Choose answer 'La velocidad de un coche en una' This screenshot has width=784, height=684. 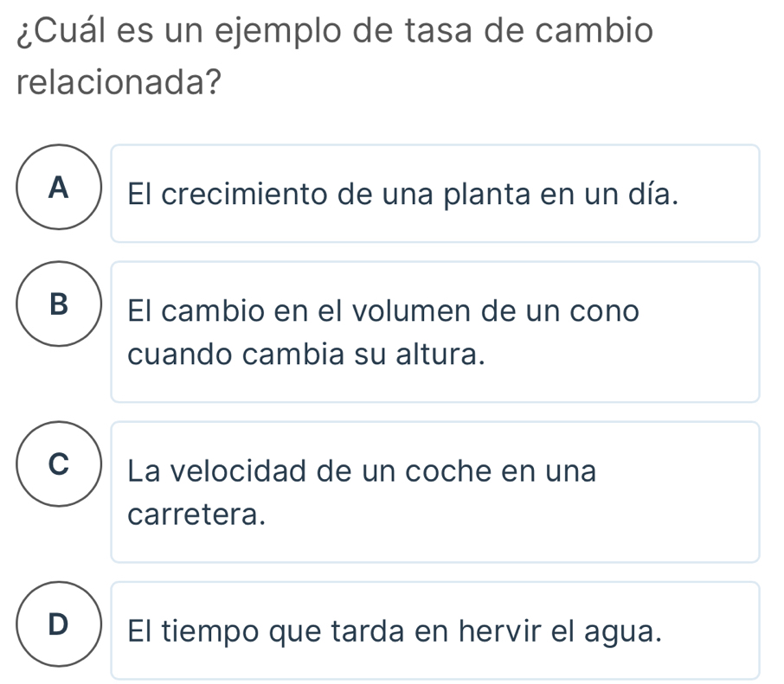coord(362,471)
